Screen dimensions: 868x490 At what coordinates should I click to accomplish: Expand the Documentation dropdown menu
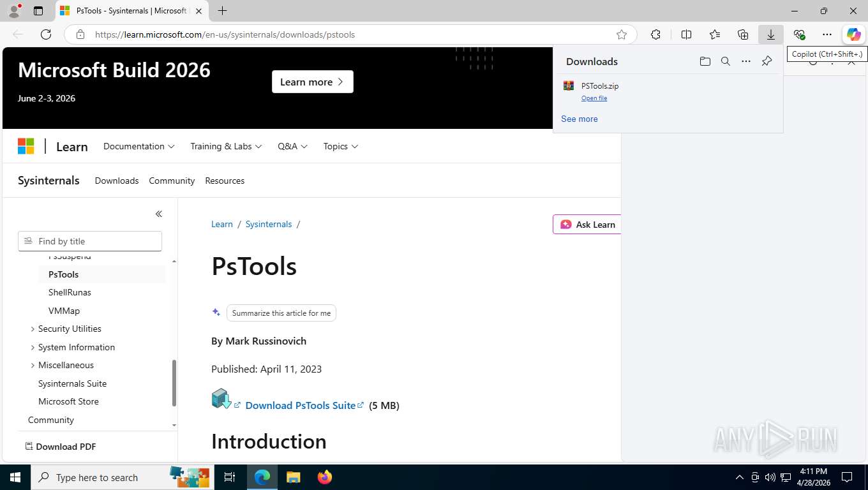click(139, 146)
